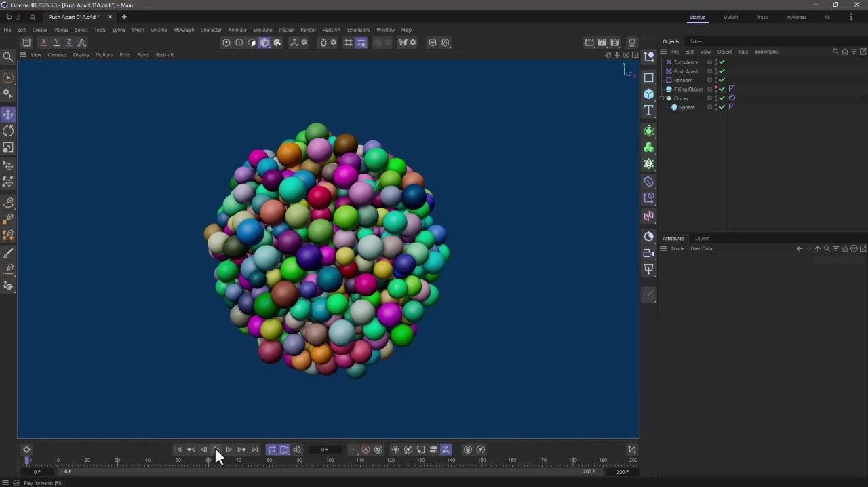
Task: Click the Text spline tool icon
Action: point(649,111)
